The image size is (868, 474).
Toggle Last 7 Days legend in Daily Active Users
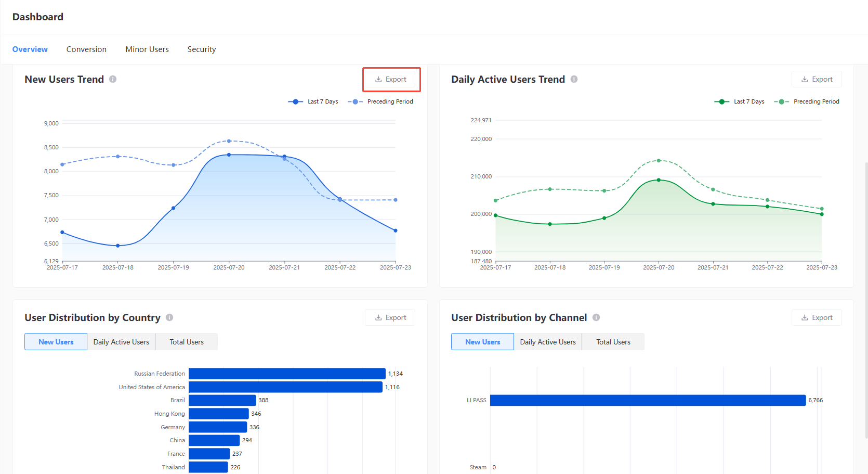pyautogui.click(x=740, y=101)
